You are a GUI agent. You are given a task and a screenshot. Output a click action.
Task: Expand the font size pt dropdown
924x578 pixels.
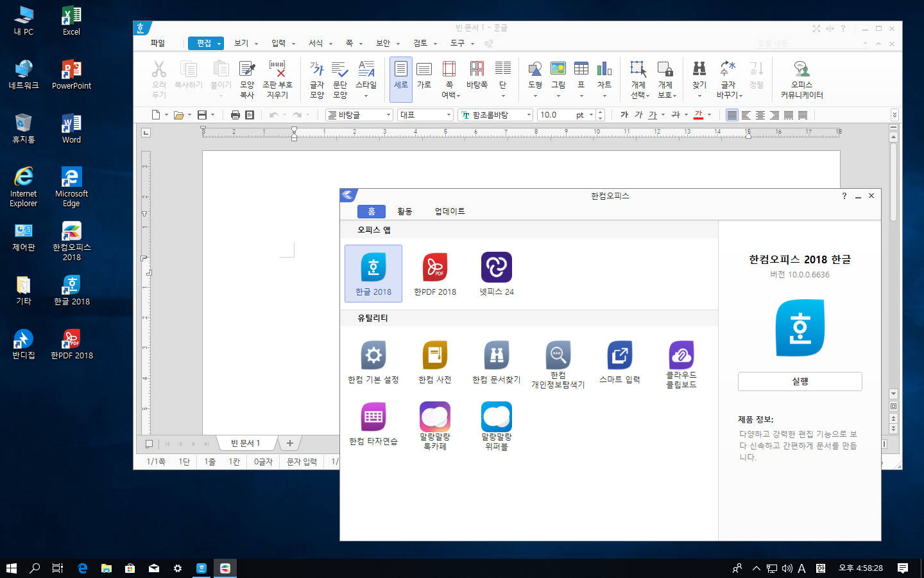click(591, 115)
